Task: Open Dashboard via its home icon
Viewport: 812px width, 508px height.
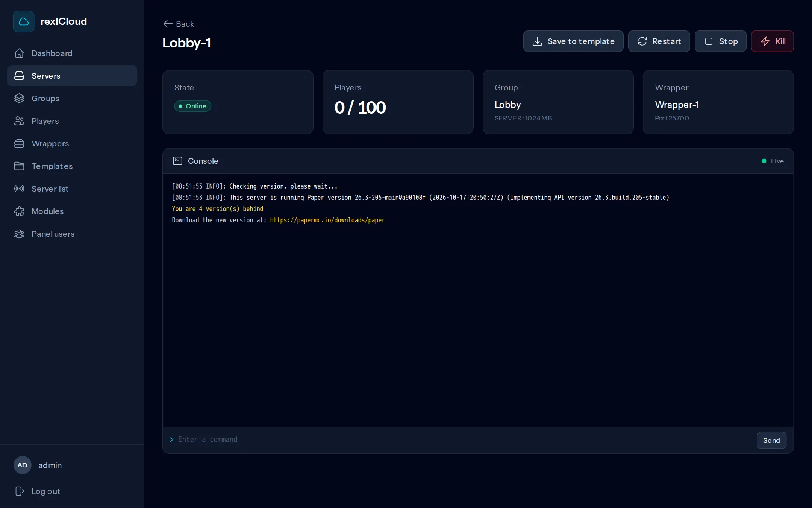Action: coord(19,53)
